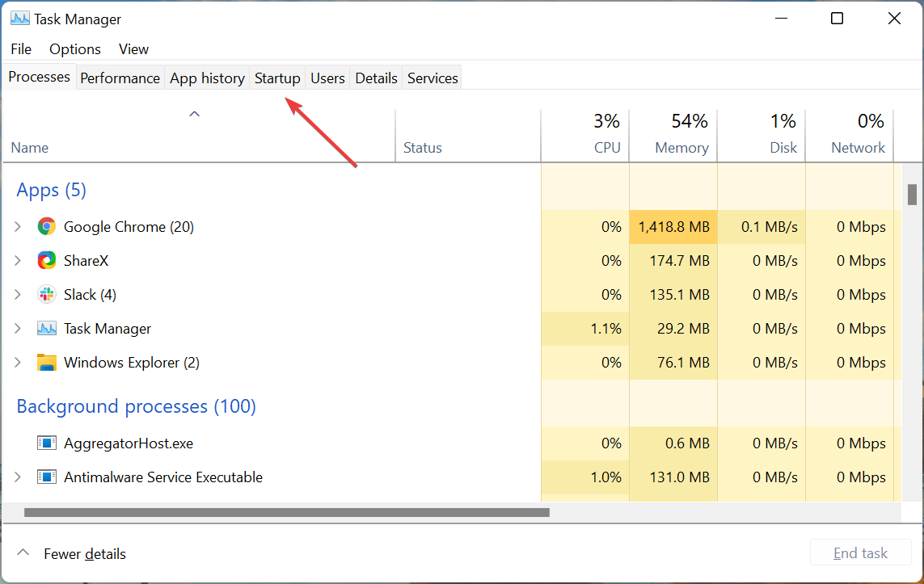Screen dimensions: 924x584
Task: Click the sort direction arrow above Name
Action: 195,114
